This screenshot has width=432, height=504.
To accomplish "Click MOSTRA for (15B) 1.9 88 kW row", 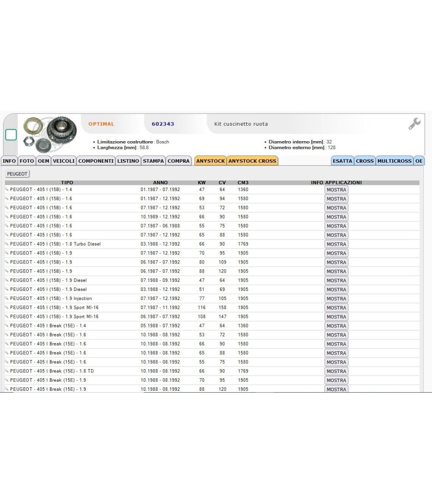I will [x=336, y=271].
